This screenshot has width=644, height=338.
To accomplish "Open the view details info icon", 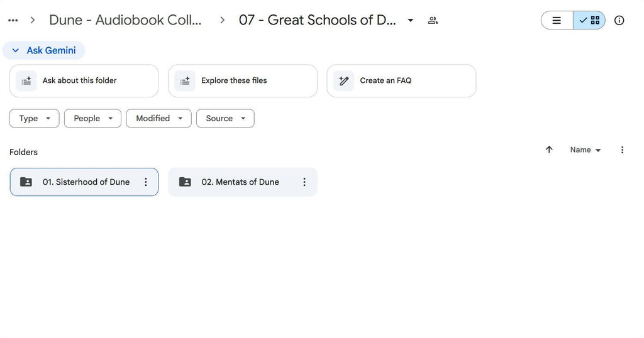I will point(619,20).
